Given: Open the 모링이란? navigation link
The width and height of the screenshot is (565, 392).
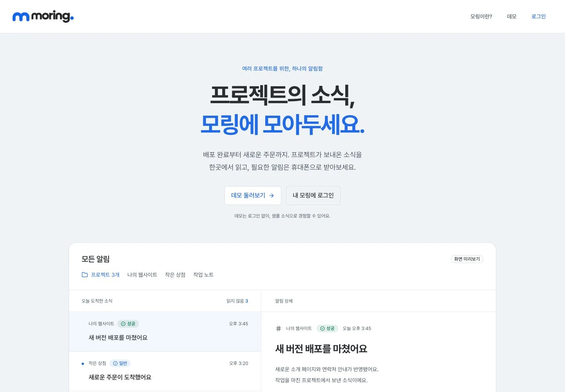Looking at the screenshot, I should tap(481, 16).
